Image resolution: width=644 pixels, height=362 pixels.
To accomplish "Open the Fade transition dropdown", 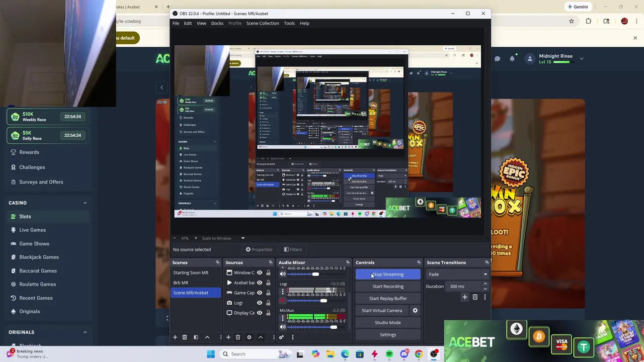I will (457, 274).
